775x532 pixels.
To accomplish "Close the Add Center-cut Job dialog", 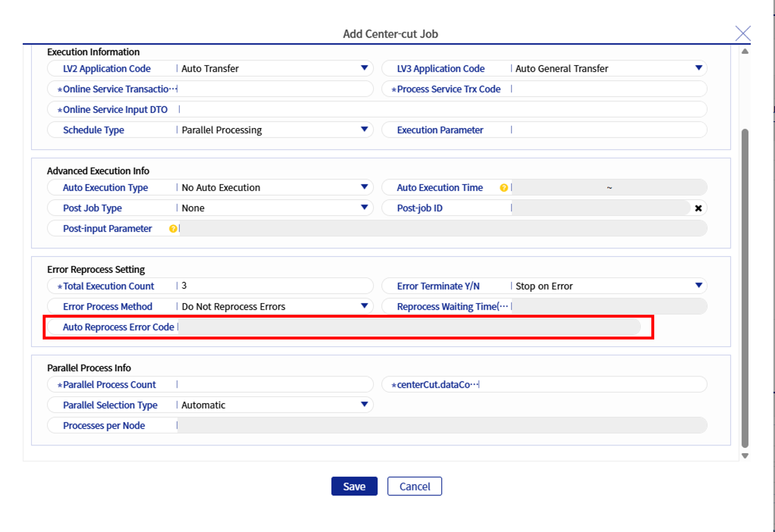I will (x=742, y=33).
